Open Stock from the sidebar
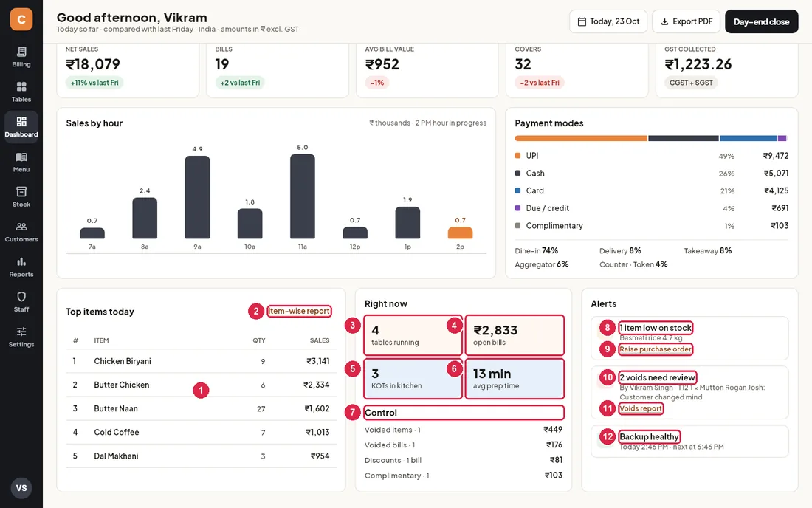Viewport: 812px width, 508px height. pos(21,197)
